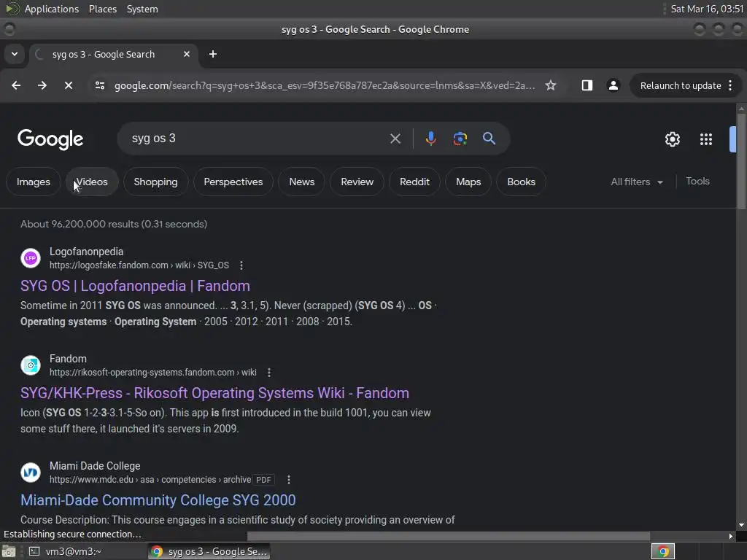This screenshot has width=747, height=560.
Task: Click the horizontal scrollbar right arrow
Action: [731, 536]
